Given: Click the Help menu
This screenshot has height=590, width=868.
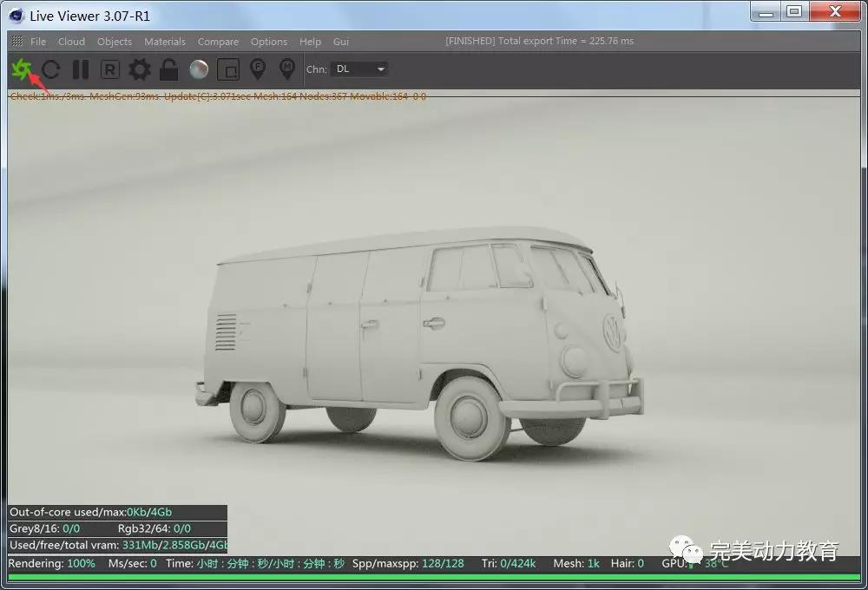Looking at the screenshot, I should pos(310,42).
